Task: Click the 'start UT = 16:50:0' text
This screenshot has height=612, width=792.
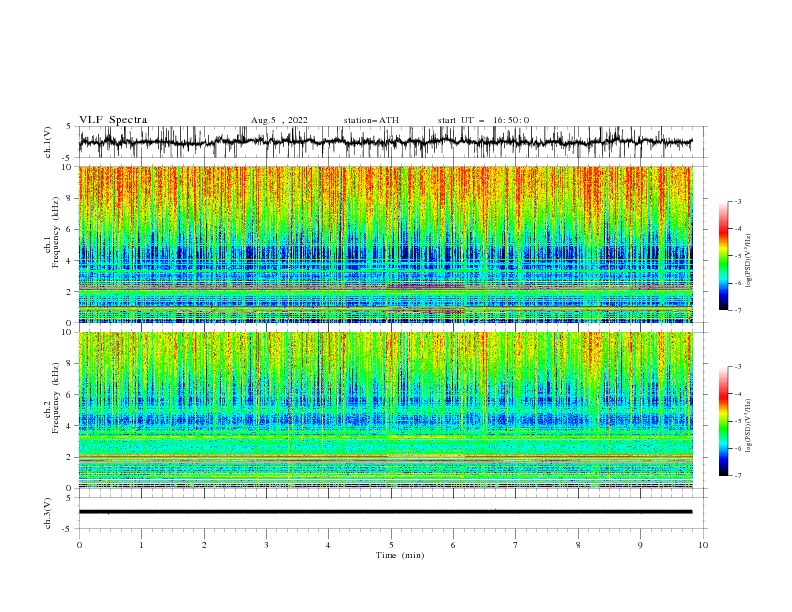Action: click(483, 120)
